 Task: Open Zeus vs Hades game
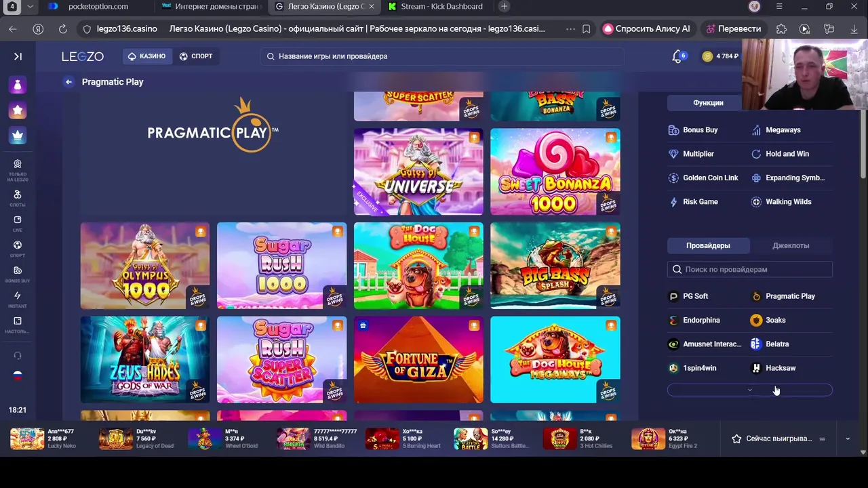(x=145, y=359)
